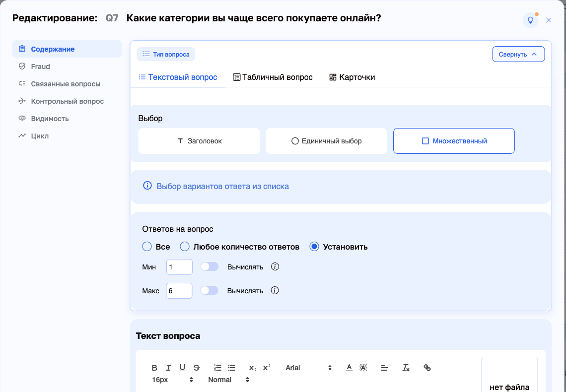Open the text color picker

click(349, 368)
